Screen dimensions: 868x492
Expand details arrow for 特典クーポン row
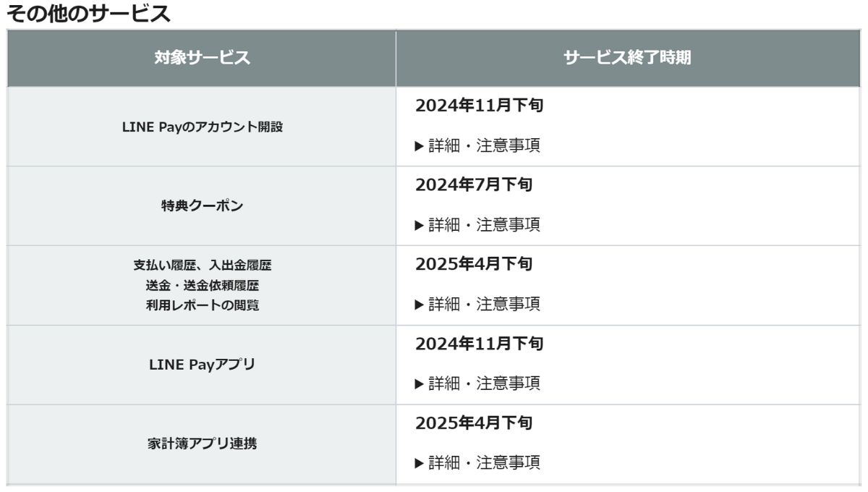point(419,225)
